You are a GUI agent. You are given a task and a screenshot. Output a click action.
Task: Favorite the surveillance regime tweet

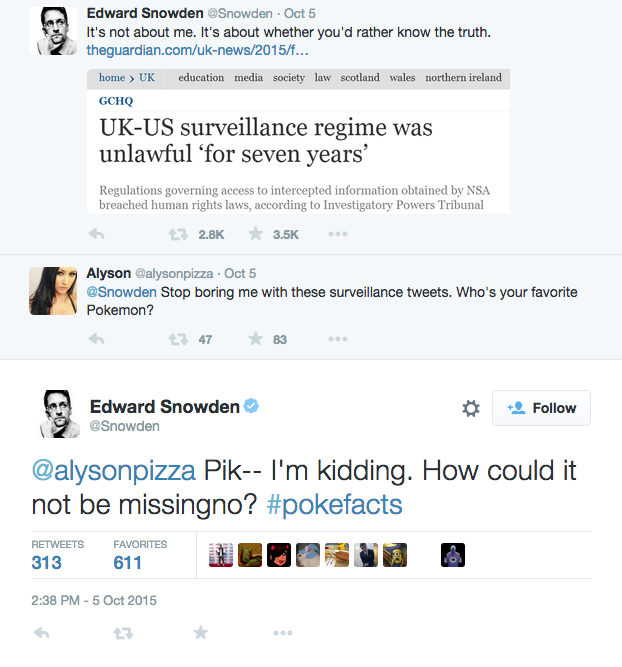pos(256,234)
